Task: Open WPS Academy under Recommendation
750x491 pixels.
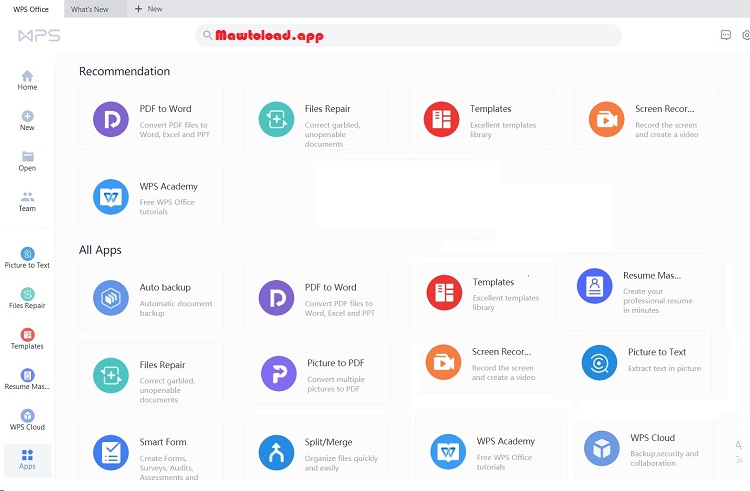Action: pos(151,196)
